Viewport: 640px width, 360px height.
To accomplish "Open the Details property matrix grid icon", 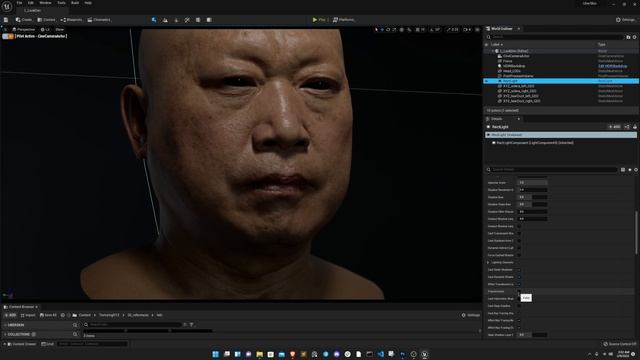I will pyautogui.click(x=623, y=169).
